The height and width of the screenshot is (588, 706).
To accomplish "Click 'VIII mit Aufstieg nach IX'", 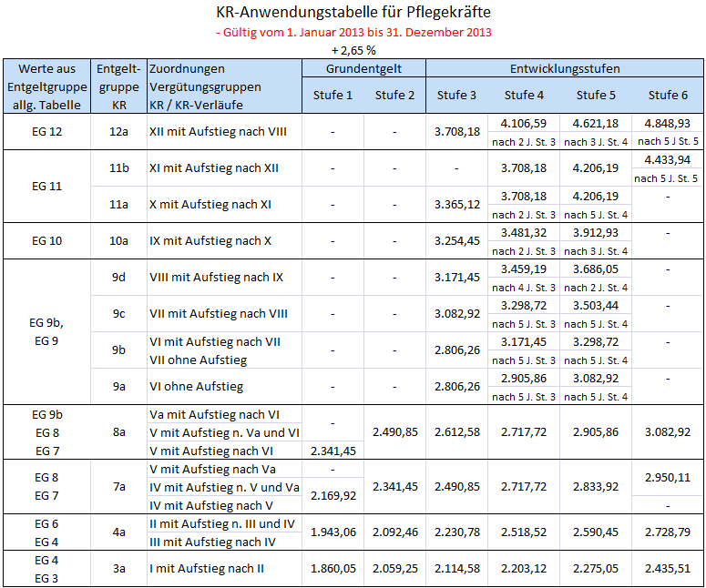I will pos(216,277).
